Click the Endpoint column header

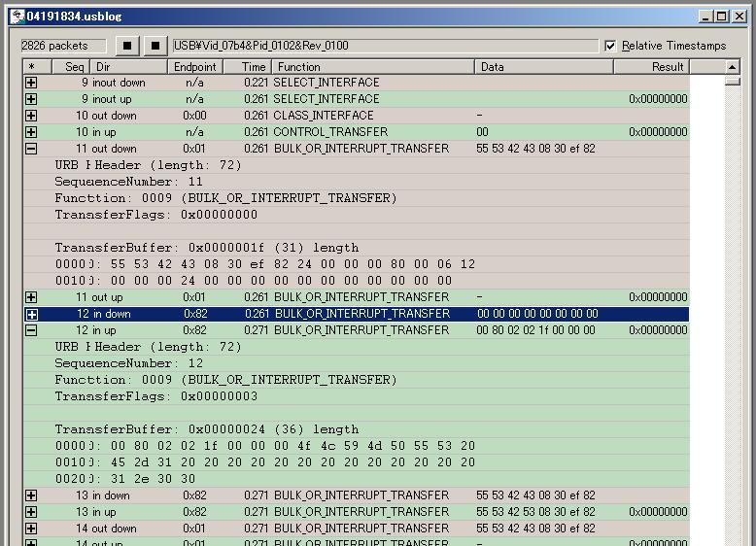point(194,67)
